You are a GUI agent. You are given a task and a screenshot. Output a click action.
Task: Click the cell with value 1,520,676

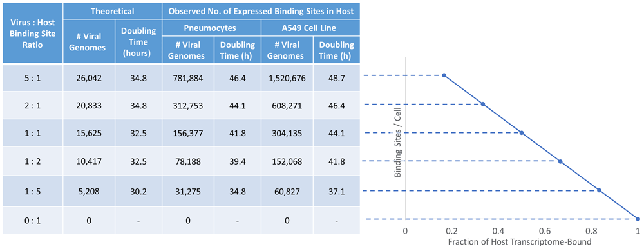point(287,77)
